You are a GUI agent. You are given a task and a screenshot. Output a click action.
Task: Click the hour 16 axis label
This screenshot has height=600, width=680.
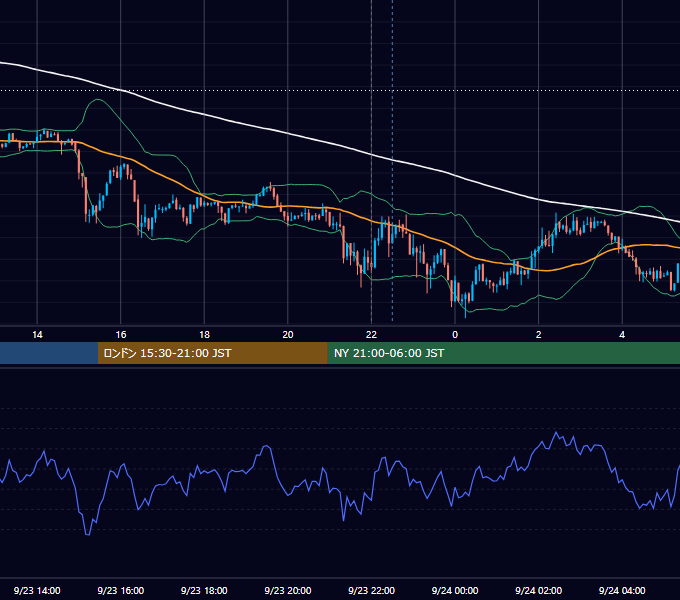coord(121,335)
